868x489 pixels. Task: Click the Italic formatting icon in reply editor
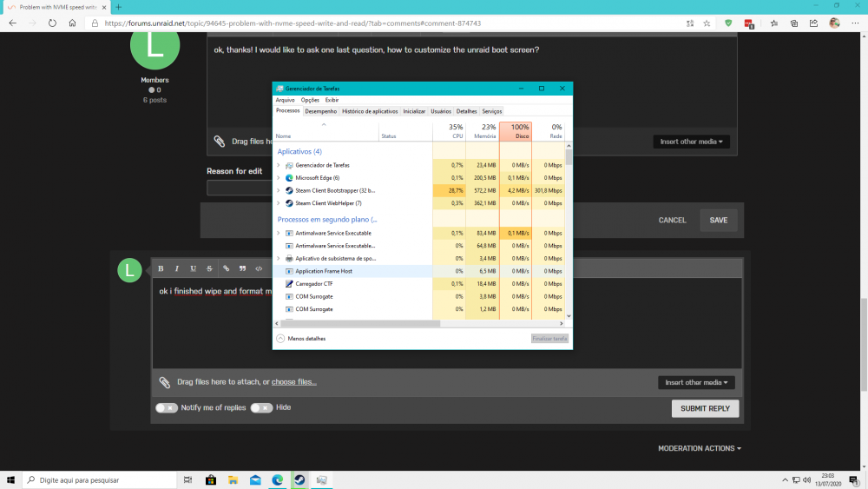click(176, 268)
